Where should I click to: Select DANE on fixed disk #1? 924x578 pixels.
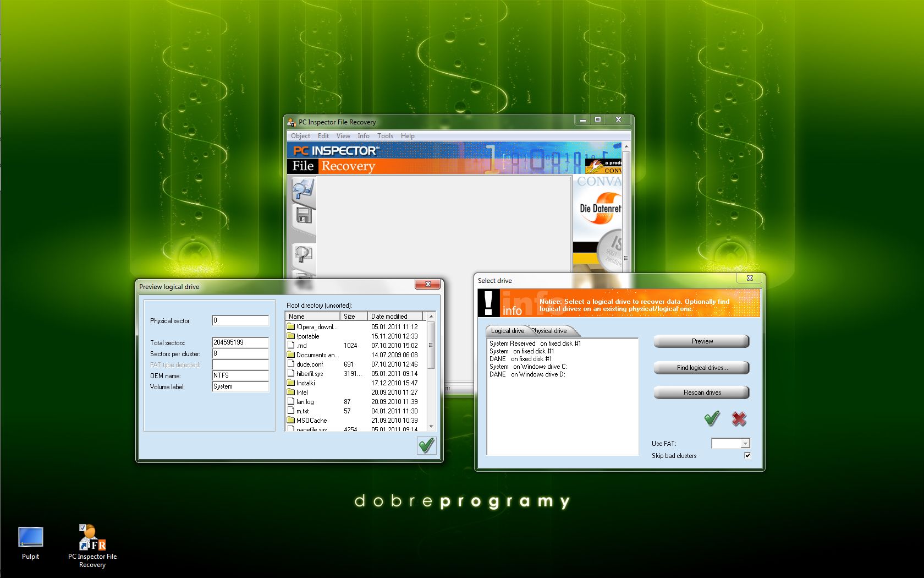pos(520,359)
